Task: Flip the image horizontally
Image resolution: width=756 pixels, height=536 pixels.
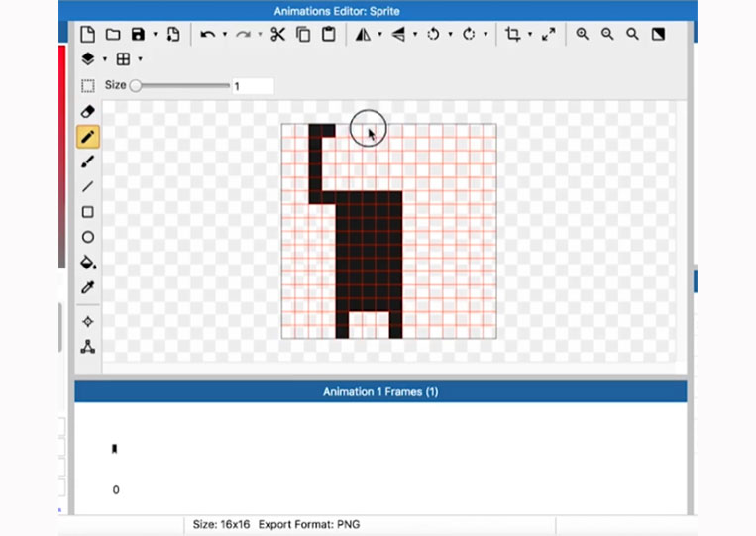Action: tap(363, 35)
